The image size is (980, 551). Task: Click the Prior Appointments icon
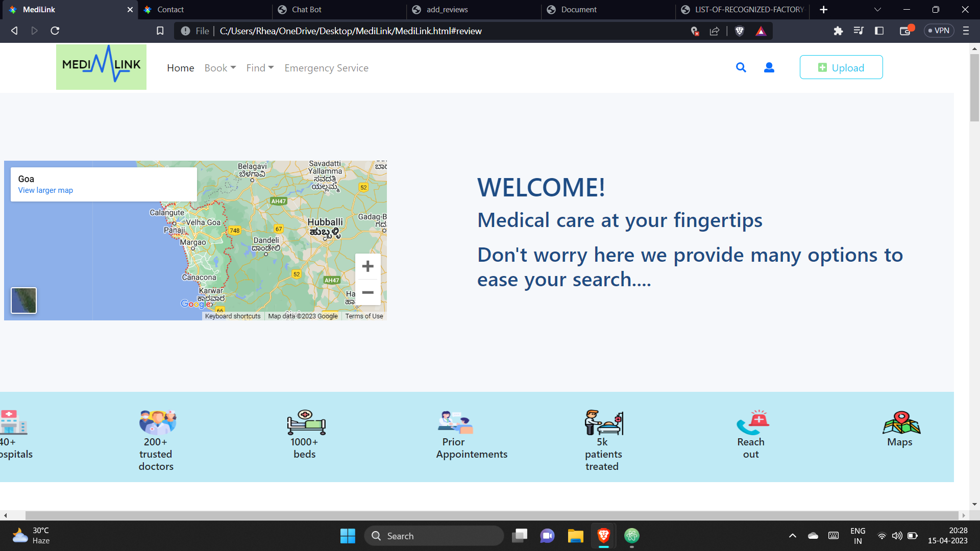pos(455,422)
